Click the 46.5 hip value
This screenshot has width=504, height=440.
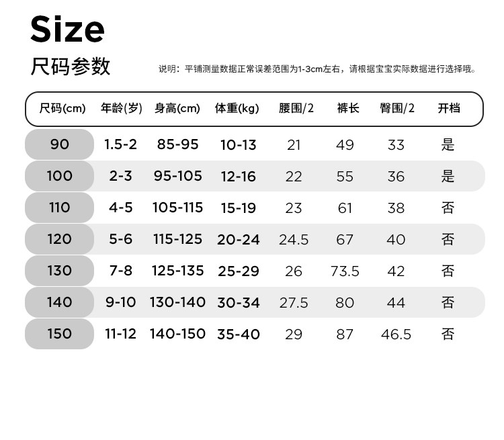pos(396,335)
